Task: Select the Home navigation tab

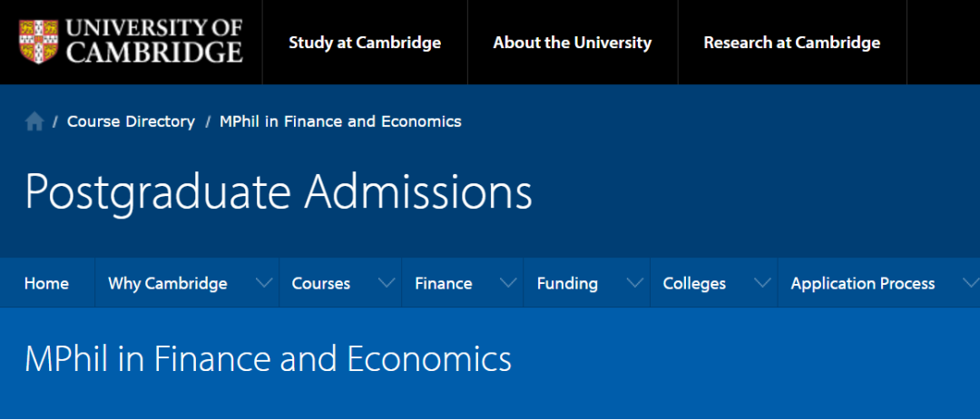Action: coord(46,284)
